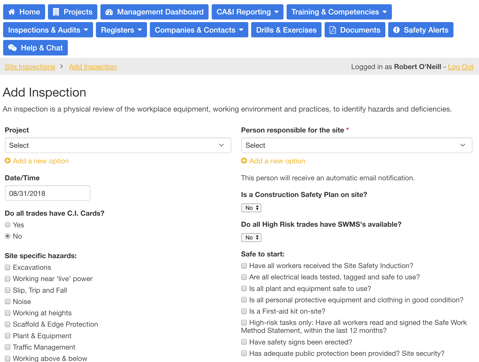Click the Documents file icon
The width and height of the screenshot is (479, 362).
tap(332, 30)
